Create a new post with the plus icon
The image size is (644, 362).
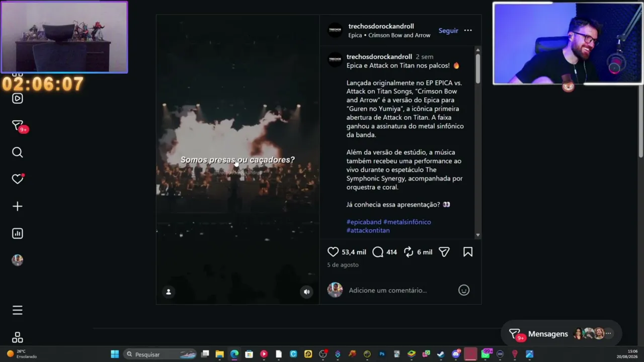(18, 206)
